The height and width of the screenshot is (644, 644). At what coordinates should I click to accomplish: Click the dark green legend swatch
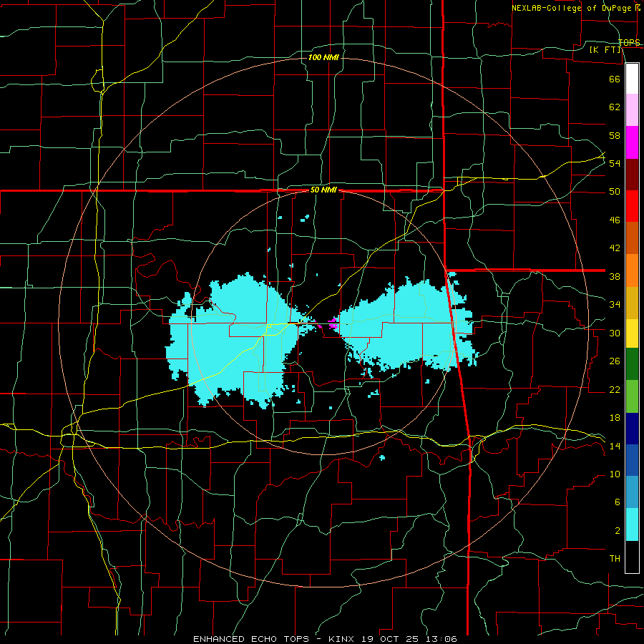click(632, 364)
